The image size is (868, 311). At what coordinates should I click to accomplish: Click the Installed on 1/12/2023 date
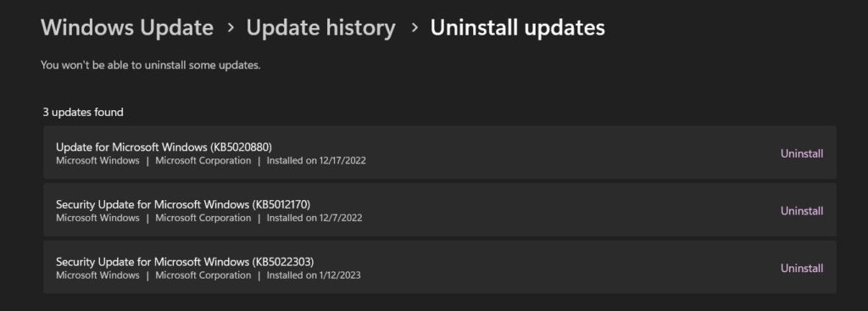pos(314,275)
